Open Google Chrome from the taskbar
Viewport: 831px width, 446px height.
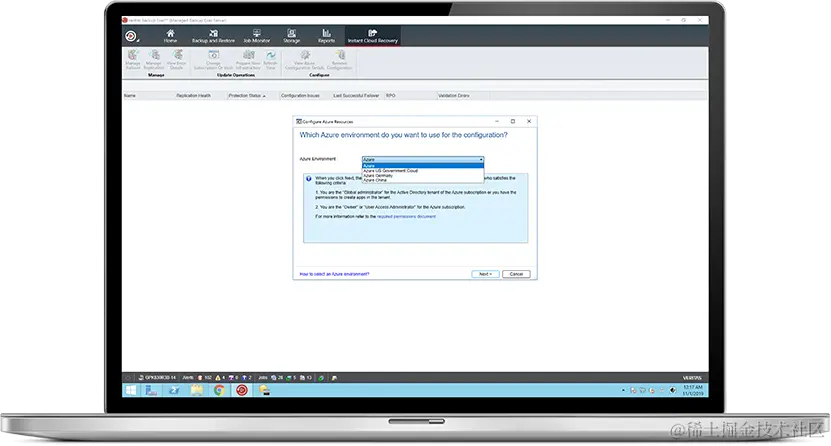219,390
